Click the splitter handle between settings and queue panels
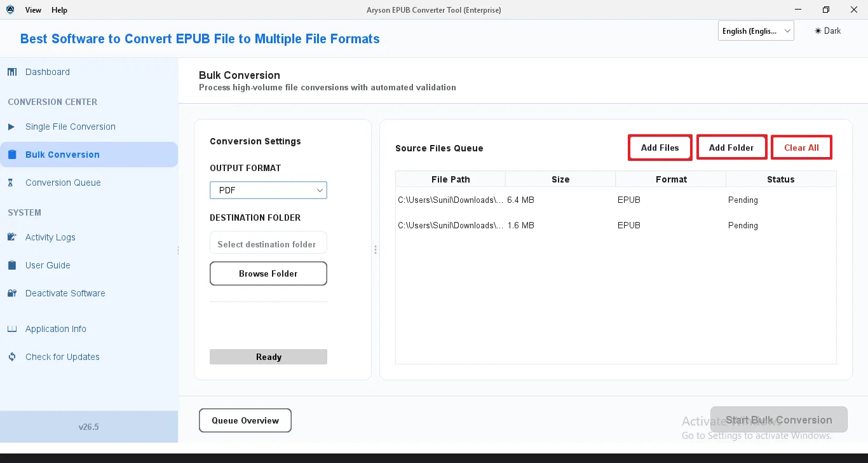 pos(376,250)
